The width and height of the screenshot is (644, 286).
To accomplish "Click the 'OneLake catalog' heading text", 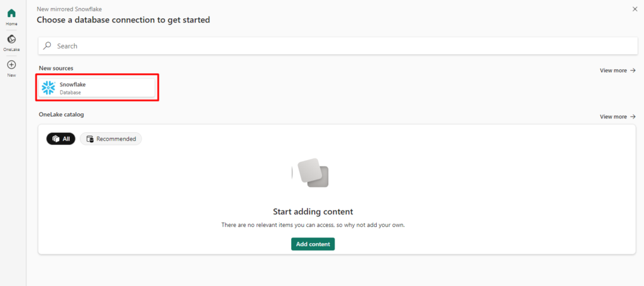I will [x=61, y=115].
